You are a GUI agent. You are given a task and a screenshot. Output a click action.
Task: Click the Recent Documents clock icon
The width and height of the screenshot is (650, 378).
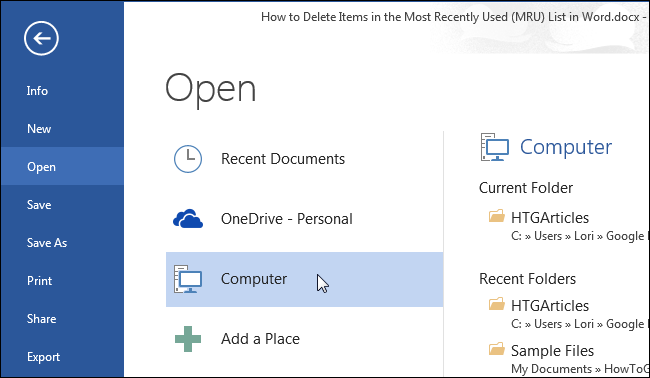click(x=188, y=159)
